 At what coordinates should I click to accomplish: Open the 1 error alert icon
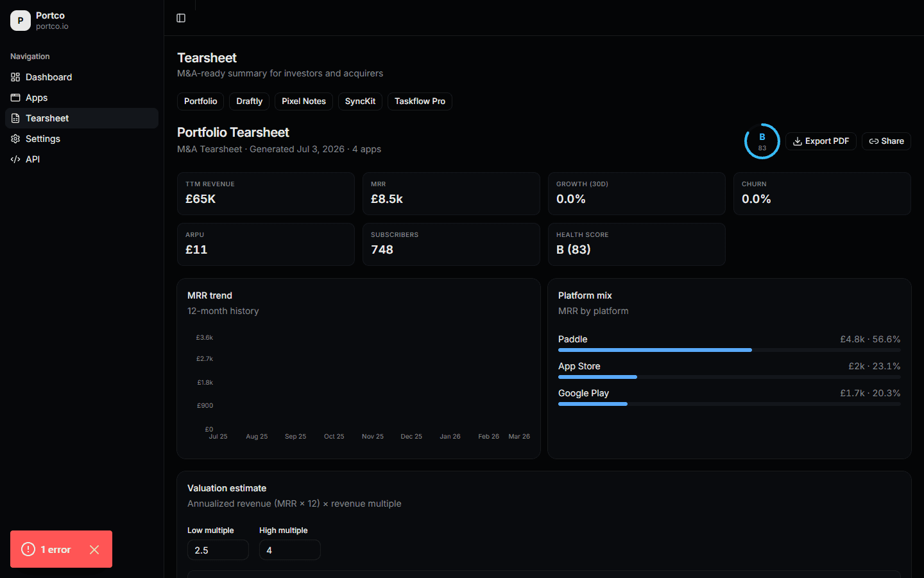click(x=28, y=549)
